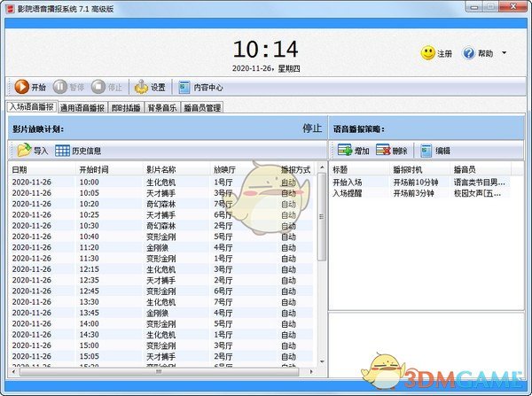The width and height of the screenshot is (532, 396).
Task: View 历史信息 history grid icon
Action: [62, 151]
